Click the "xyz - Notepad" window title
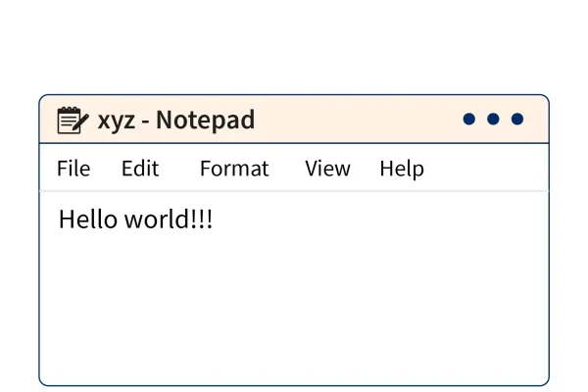 (176, 121)
